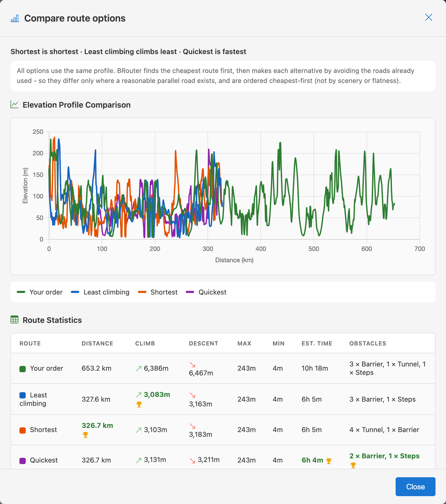Viewport: 446px width, 504px height.
Task: Click the 3,131m climb value
Action: pos(155,460)
